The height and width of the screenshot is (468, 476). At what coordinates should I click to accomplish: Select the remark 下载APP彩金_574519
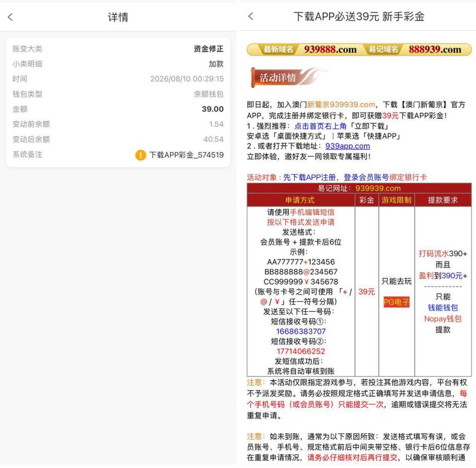pyautogui.click(x=186, y=155)
